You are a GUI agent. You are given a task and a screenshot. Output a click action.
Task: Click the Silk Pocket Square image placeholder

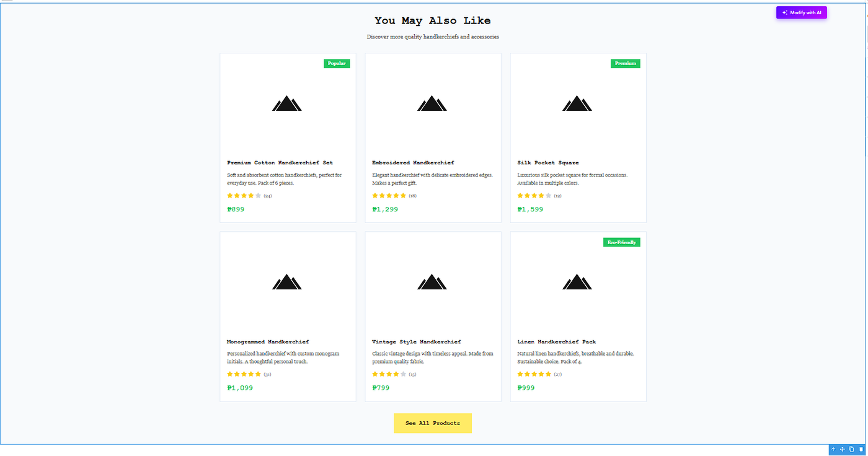point(577,103)
